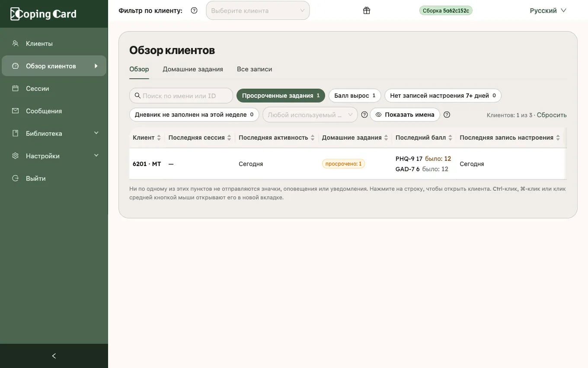Click the просрочено: 1 badge
588x368 pixels.
point(343,164)
